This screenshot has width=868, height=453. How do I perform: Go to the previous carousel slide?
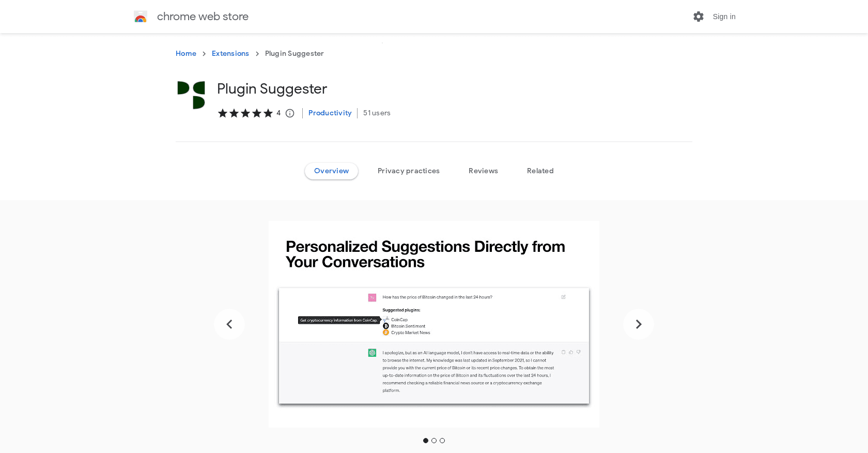tap(229, 324)
